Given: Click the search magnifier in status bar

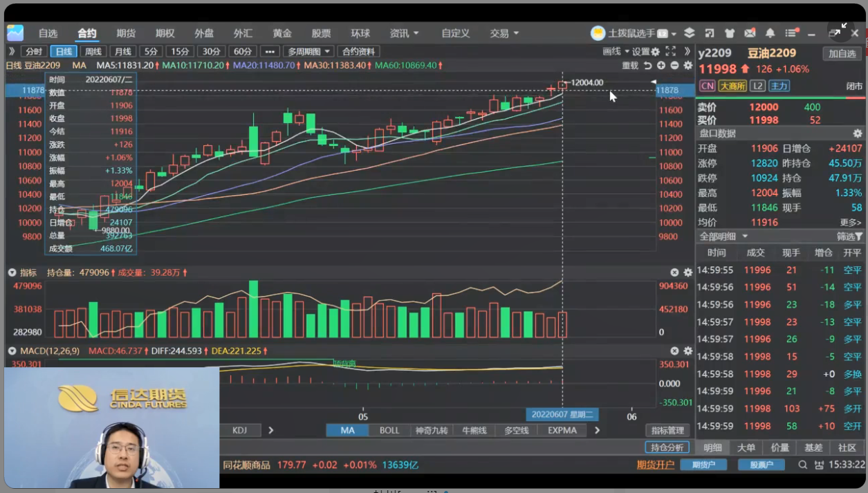Looking at the screenshot, I should click(x=803, y=465).
